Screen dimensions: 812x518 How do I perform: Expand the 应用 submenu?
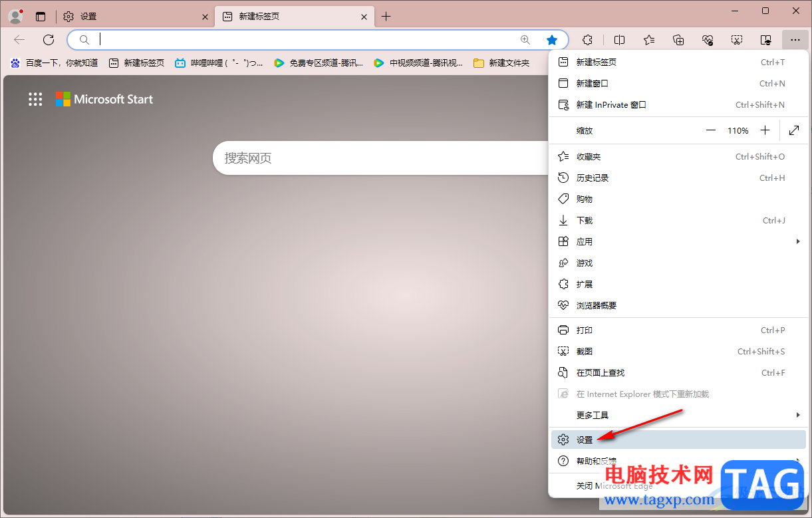click(678, 241)
